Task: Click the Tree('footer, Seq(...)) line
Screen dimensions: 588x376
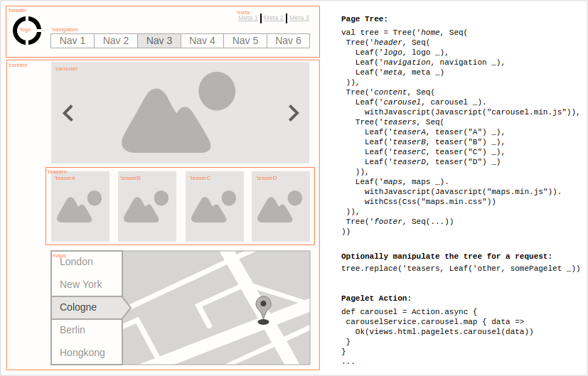Action: click(x=400, y=222)
